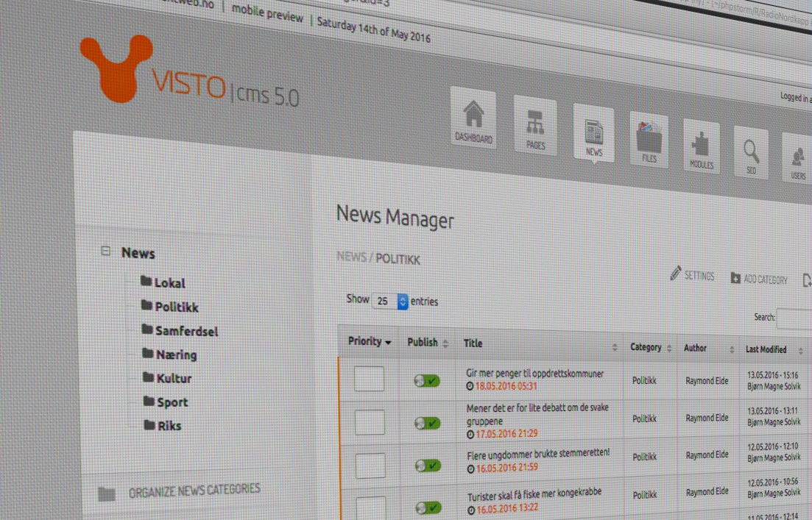Select the Lokal category
This screenshot has width=812, height=520.
click(170, 283)
